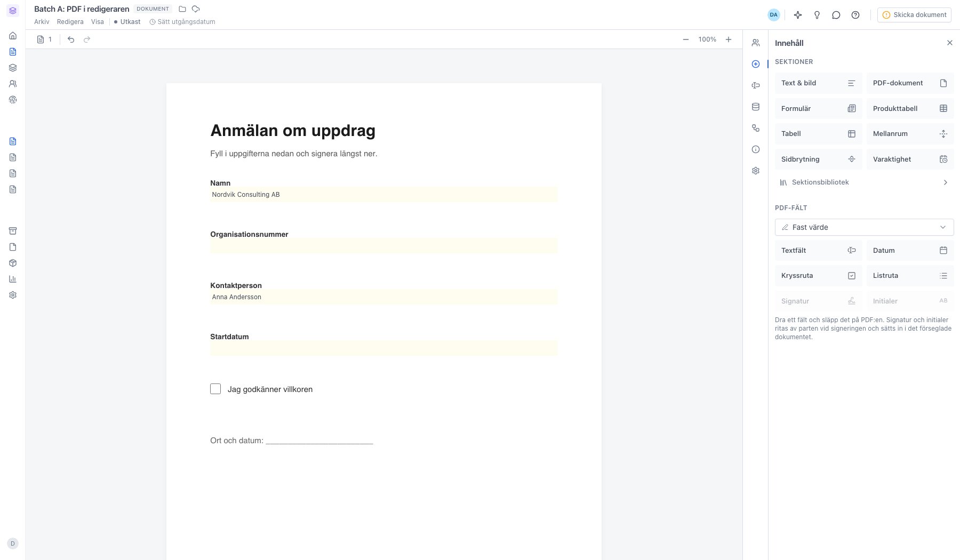Click the lightbulb tips icon
The height and width of the screenshot is (560, 960).
[x=817, y=15]
